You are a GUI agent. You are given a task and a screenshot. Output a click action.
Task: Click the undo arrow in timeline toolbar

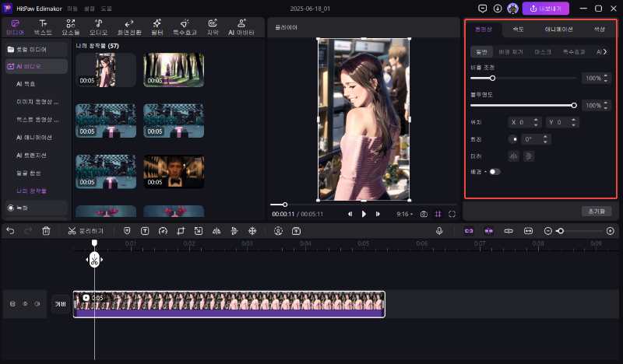tap(9, 231)
